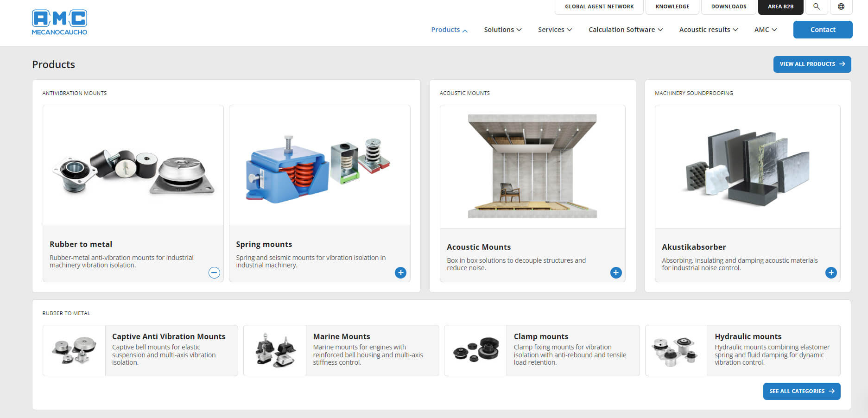Select the Rubber to metal heading
This screenshot has width=868, height=418.
point(81,244)
